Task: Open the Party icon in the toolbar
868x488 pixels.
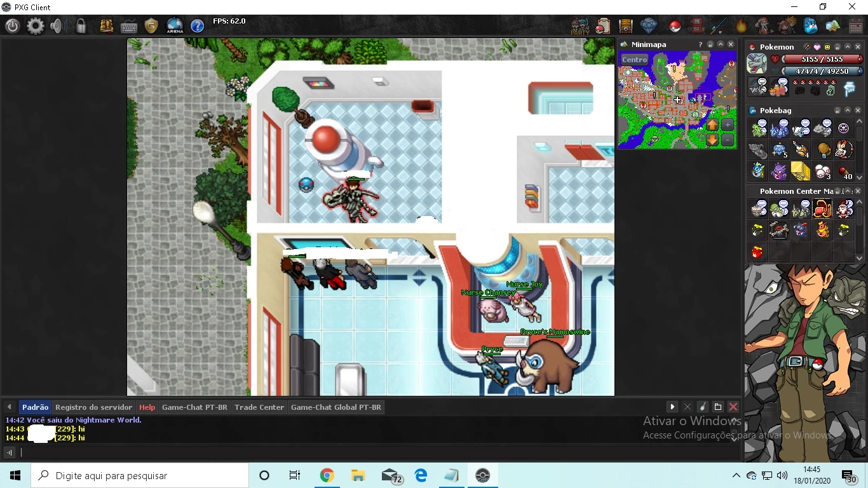Action: click(x=580, y=26)
